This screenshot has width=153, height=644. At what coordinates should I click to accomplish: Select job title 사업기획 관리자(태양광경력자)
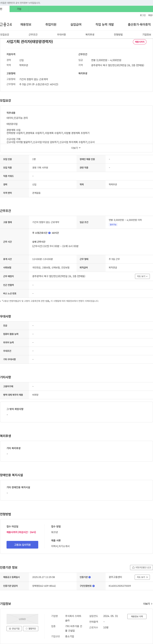click(x=29, y=42)
